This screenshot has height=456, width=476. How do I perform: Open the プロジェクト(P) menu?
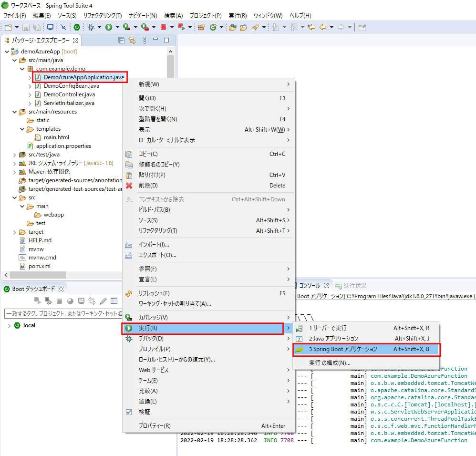click(206, 15)
